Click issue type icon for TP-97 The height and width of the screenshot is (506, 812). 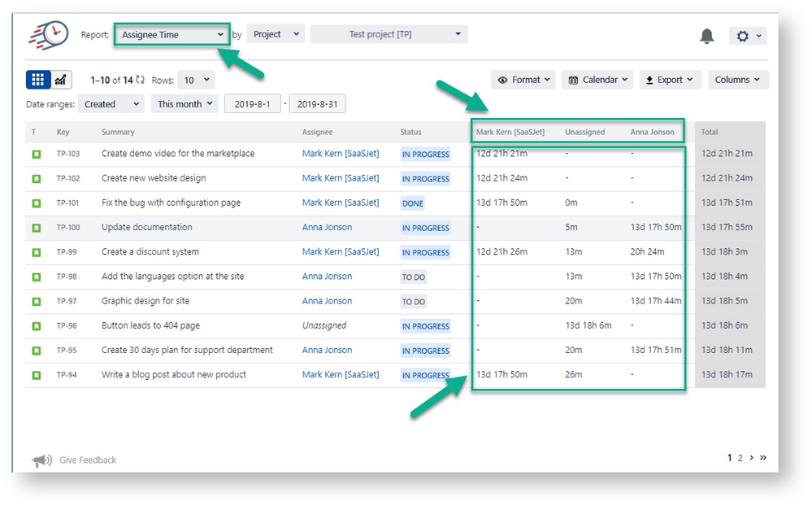coord(37,301)
